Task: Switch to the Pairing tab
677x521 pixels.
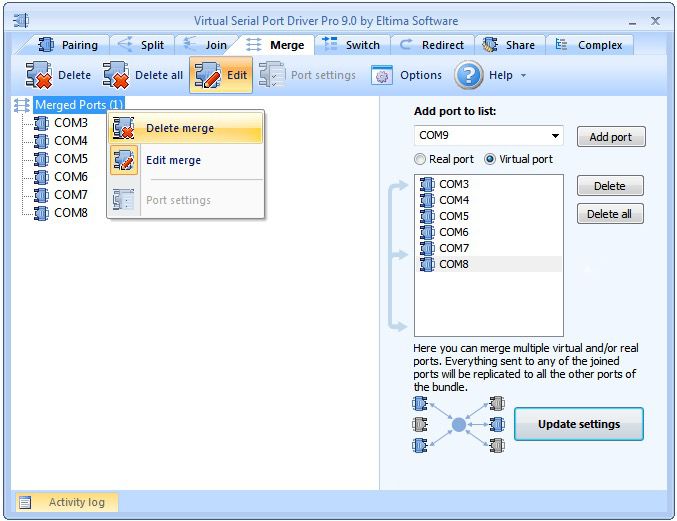Action: 68,45
